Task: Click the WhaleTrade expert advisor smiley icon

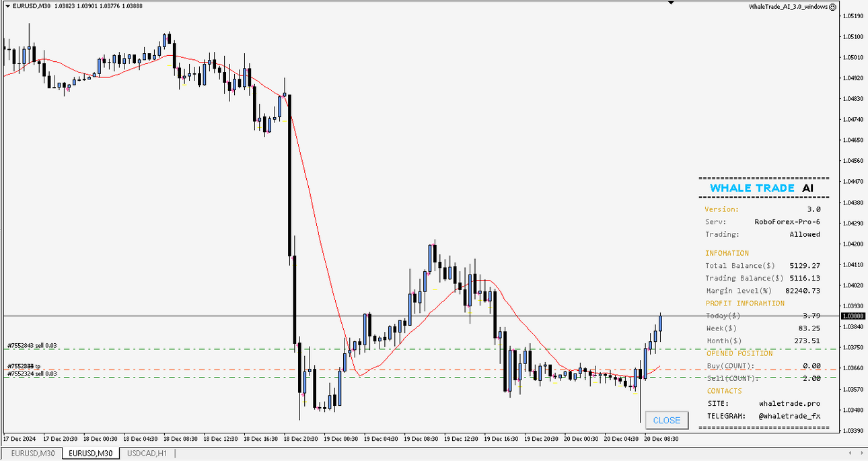Action: pyautogui.click(x=832, y=7)
